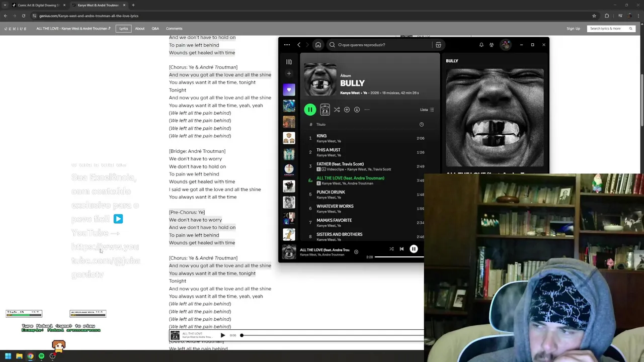Sort tracks by the duration clock icon
Screen dimensions: 644x362
tap(422, 124)
